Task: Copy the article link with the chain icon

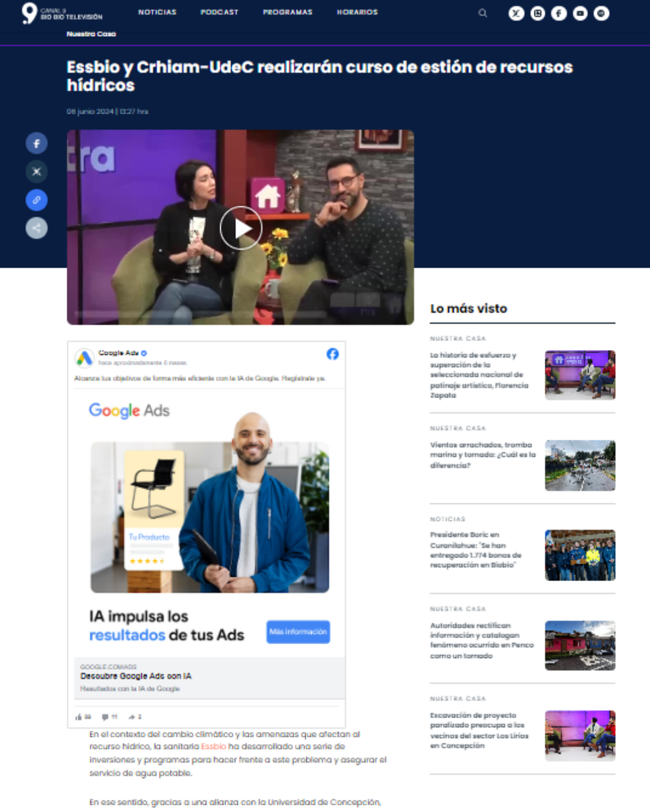Action: tap(37, 200)
